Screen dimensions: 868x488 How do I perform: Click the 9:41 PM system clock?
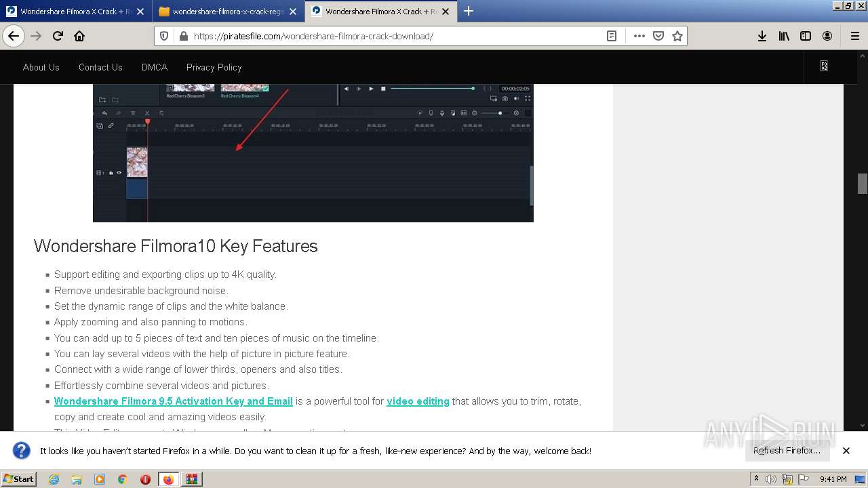833,479
